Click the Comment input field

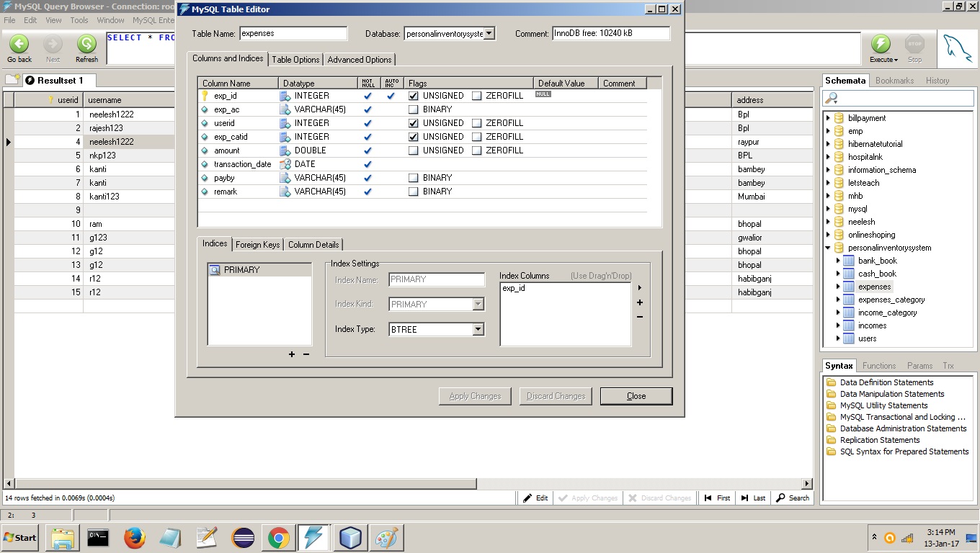(611, 33)
